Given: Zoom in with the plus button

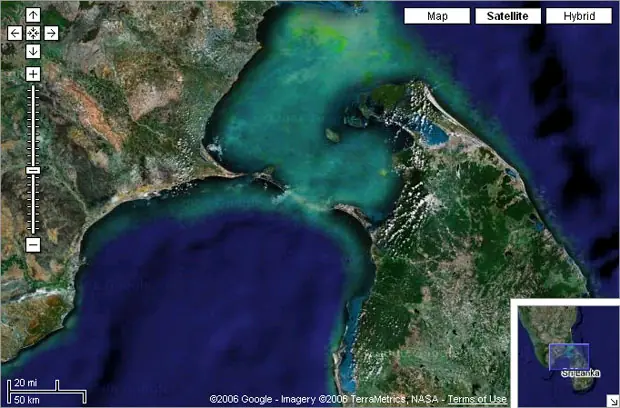Looking at the screenshot, I should pyautogui.click(x=33, y=74).
